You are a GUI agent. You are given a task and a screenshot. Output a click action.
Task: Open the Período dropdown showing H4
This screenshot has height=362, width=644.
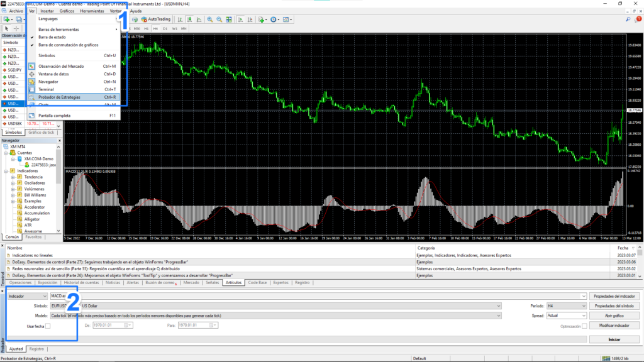567,306
